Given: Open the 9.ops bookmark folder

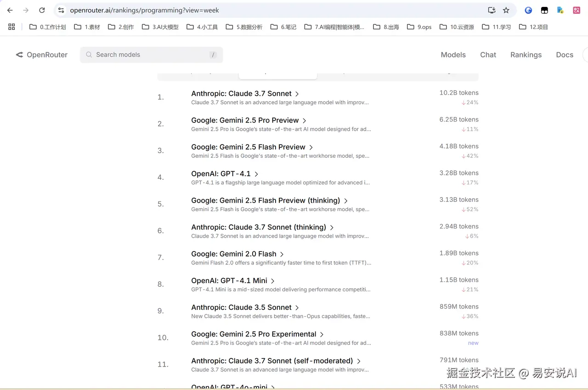Looking at the screenshot, I should [x=419, y=27].
